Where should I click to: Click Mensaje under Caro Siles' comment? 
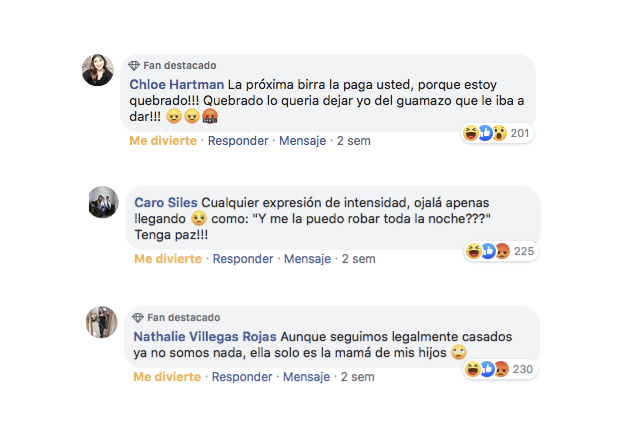[307, 258]
